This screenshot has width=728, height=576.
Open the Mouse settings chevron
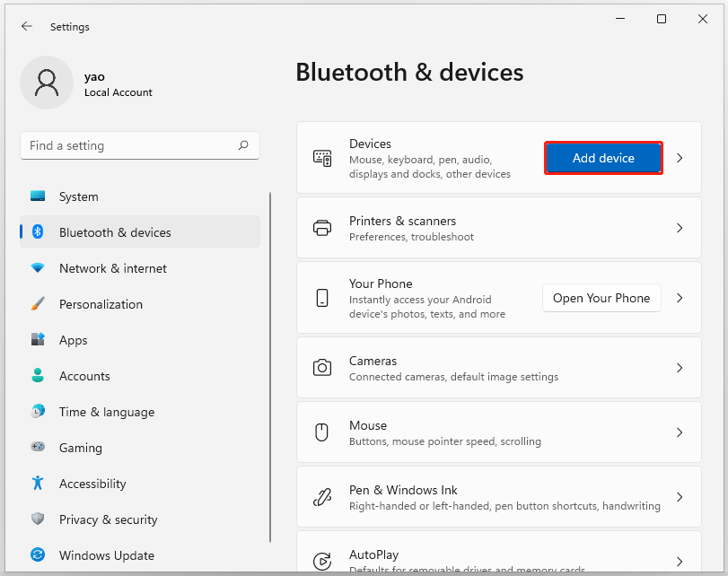[680, 432]
